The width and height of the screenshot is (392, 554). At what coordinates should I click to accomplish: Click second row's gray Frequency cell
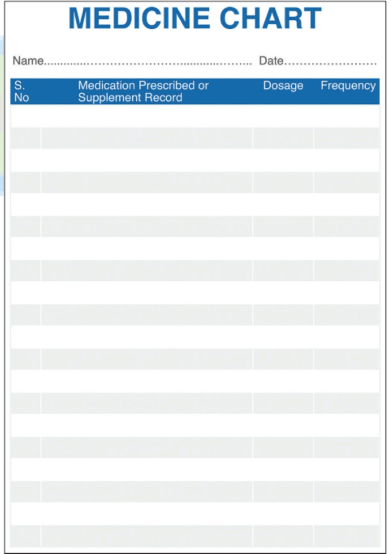pos(347,138)
